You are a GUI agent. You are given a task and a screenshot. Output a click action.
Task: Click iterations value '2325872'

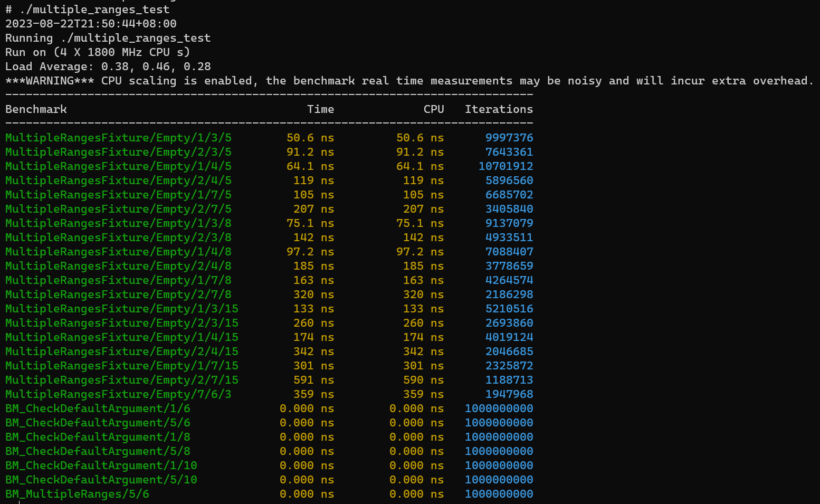click(x=509, y=366)
